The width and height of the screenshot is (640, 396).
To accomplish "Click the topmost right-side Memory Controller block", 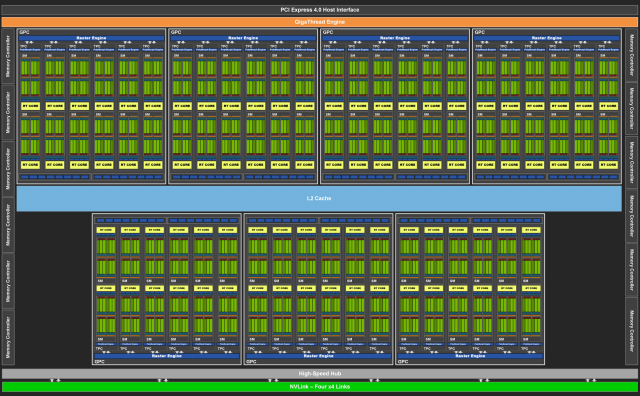I will [x=631, y=55].
